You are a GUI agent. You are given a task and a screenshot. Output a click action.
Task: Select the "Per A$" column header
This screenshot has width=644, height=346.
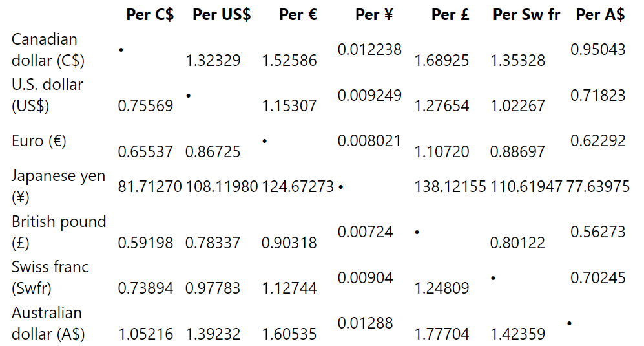pyautogui.click(x=600, y=15)
